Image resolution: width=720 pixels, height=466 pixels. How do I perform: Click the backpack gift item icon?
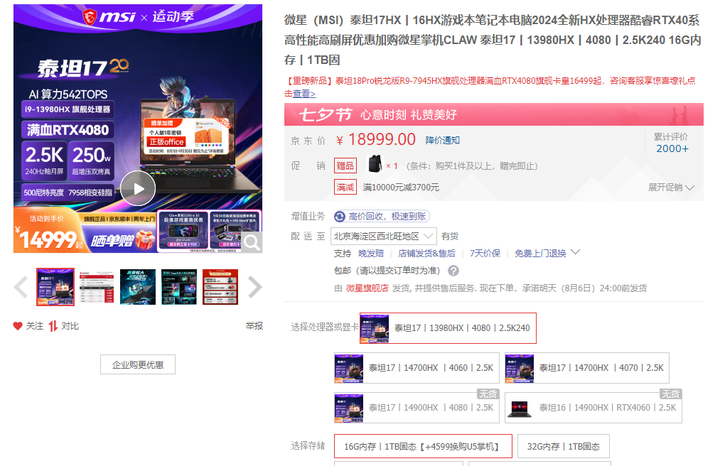coord(375,164)
